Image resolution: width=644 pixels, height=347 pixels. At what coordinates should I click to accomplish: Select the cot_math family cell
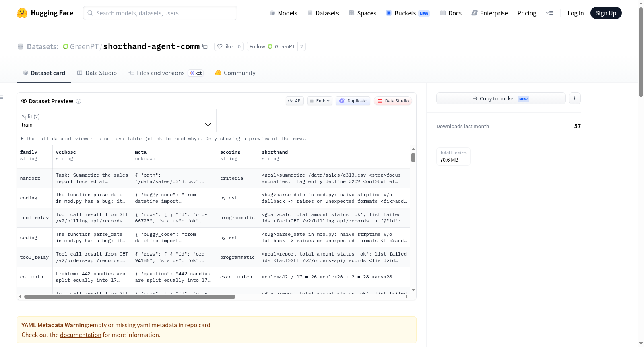coord(35,277)
